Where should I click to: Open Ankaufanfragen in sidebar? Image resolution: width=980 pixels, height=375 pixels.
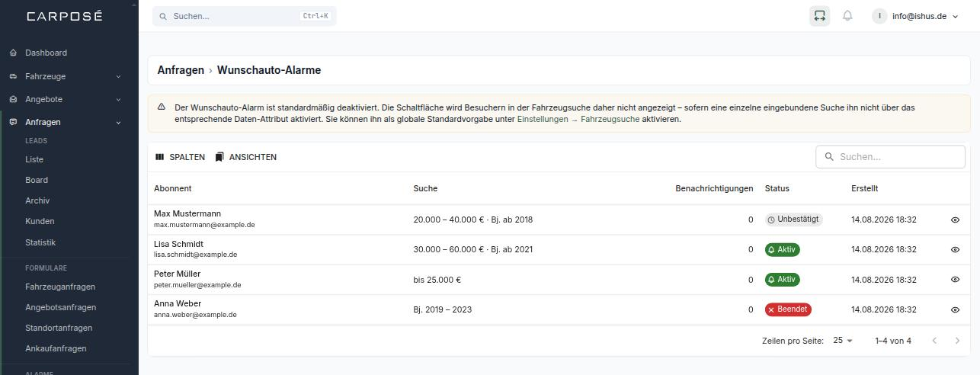click(56, 348)
